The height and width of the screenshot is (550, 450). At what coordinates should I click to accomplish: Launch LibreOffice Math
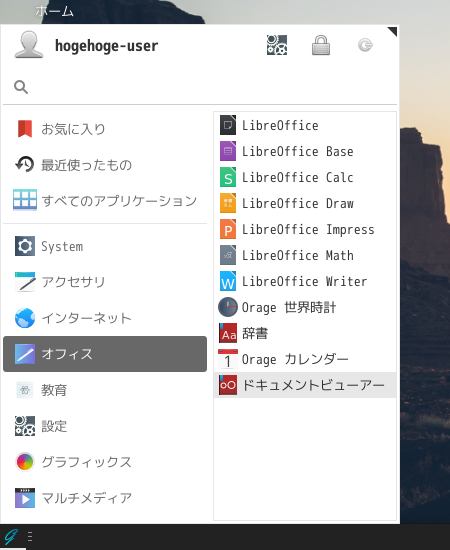305,255
